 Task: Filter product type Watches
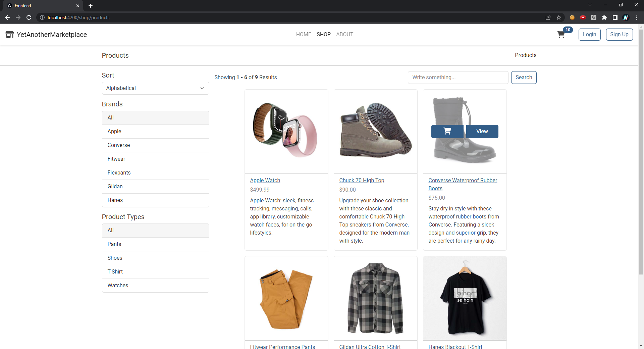(156, 286)
